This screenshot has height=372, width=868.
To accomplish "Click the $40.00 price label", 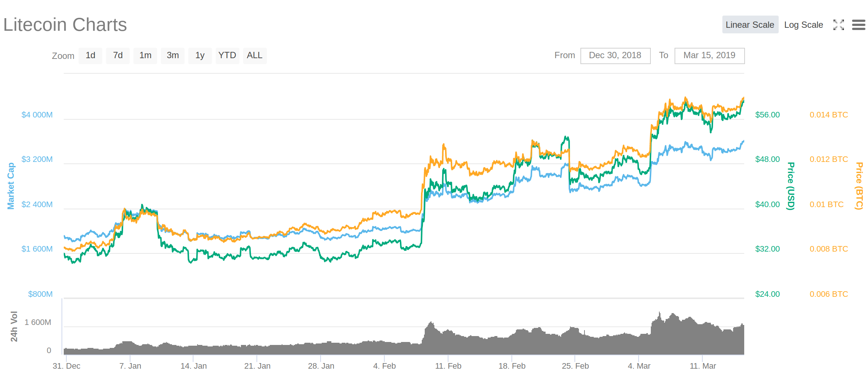I will [x=768, y=205].
